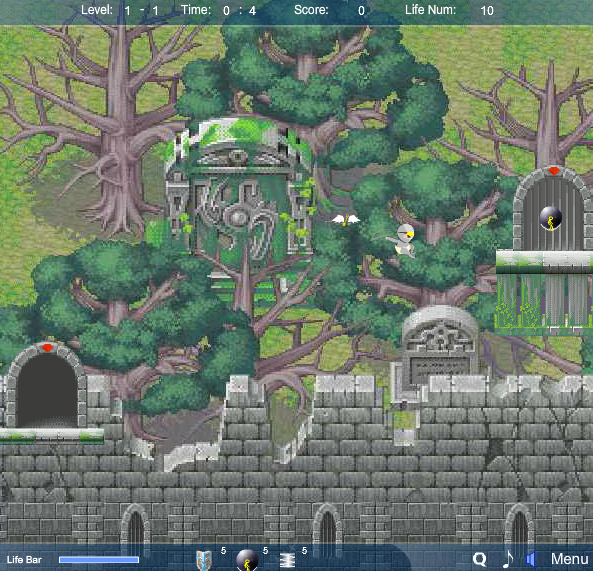Viewport: 593px width, 571px height.
Task: Click the Time display
Action: (219, 10)
